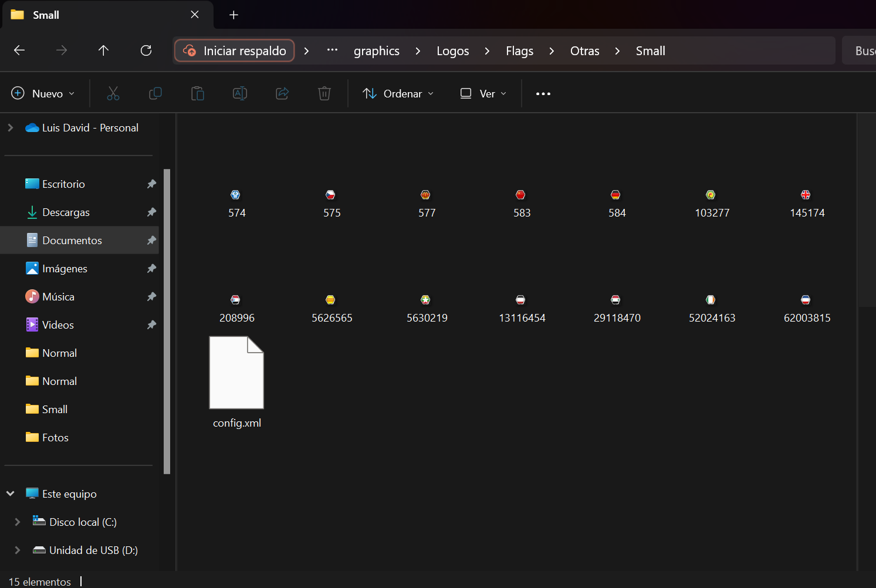Navigate to Otras in breadcrumb
The width and height of the screenshot is (876, 588).
click(x=584, y=51)
